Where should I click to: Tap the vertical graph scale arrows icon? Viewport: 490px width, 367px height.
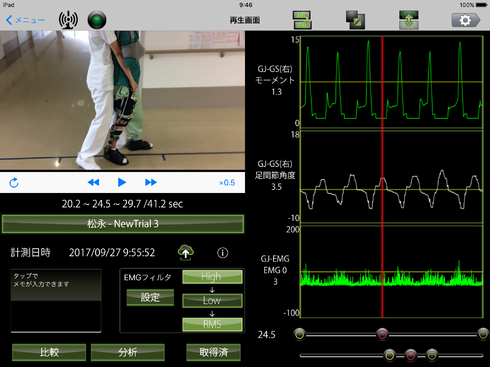click(409, 20)
